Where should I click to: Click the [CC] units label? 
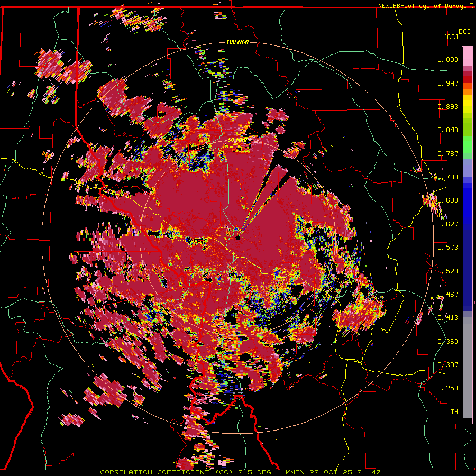tap(452, 36)
